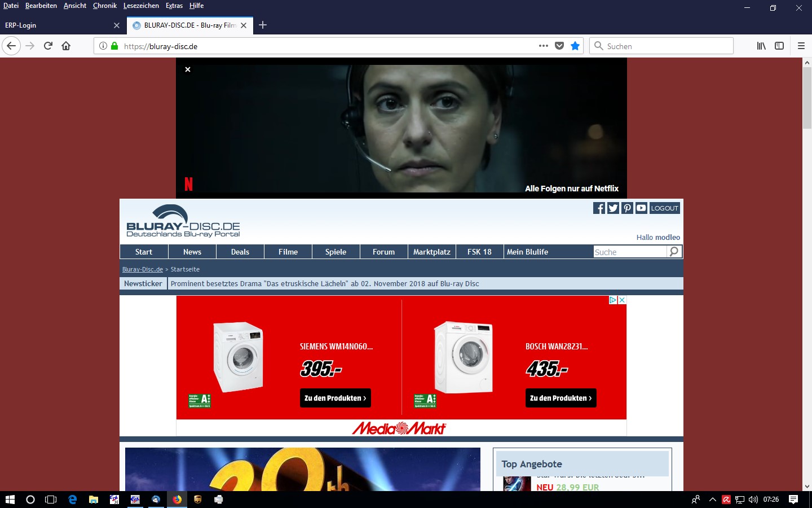Follow the Bluray-Disc.de breadcrumb link
The width and height of the screenshot is (812, 508).
143,269
